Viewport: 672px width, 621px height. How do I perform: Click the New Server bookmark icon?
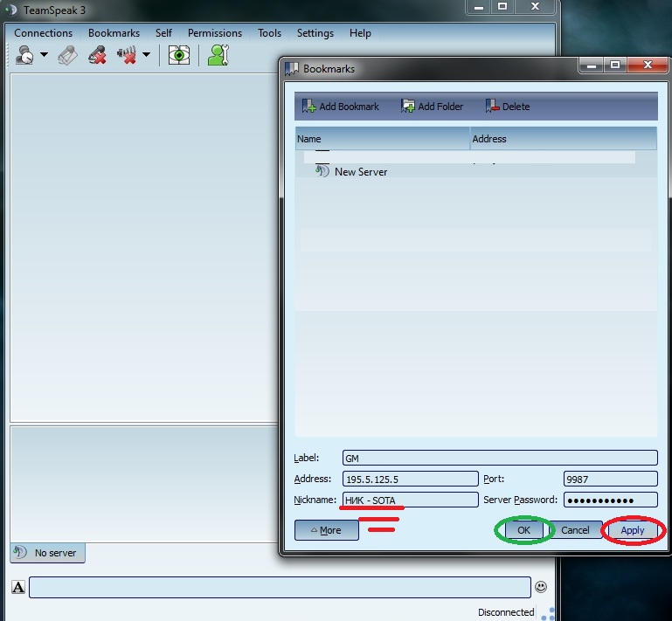[x=322, y=171]
